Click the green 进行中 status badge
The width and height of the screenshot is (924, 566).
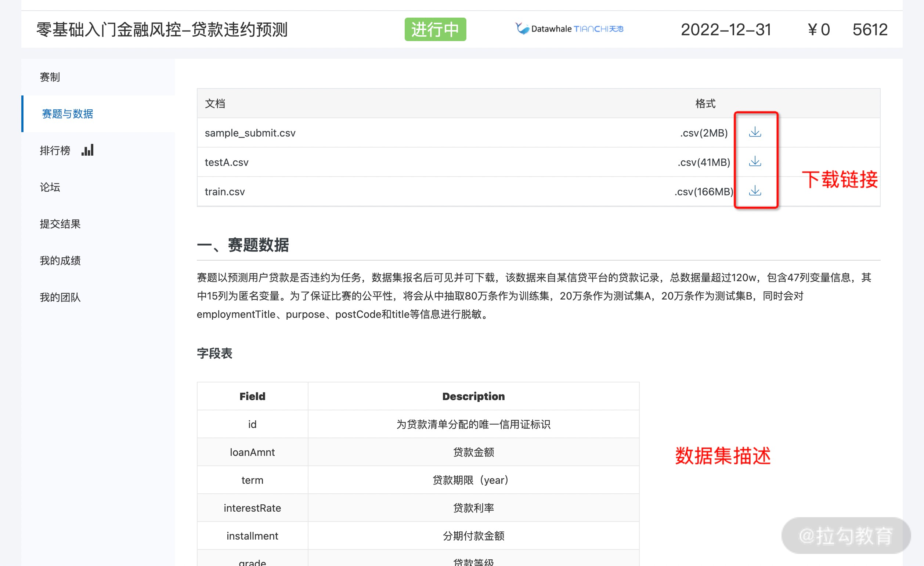[435, 29]
